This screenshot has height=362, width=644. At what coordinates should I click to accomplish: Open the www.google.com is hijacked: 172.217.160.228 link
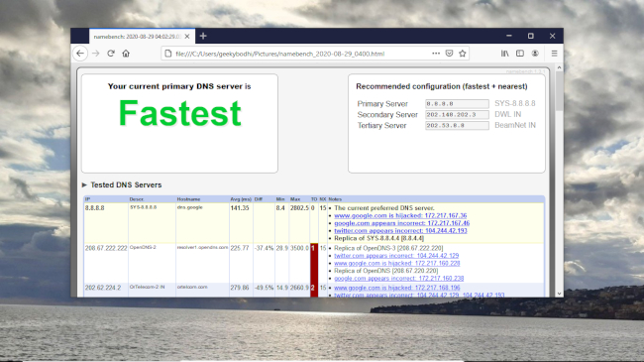click(396, 263)
